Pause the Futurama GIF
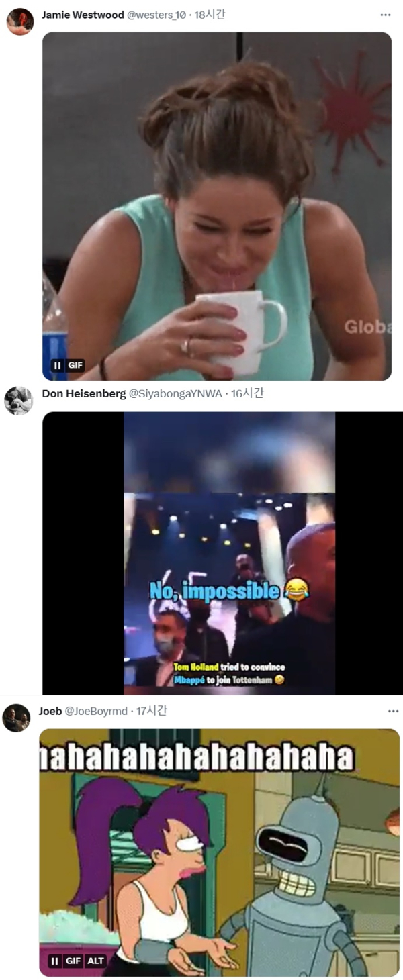The height and width of the screenshot is (980, 403). [x=54, y=961]
